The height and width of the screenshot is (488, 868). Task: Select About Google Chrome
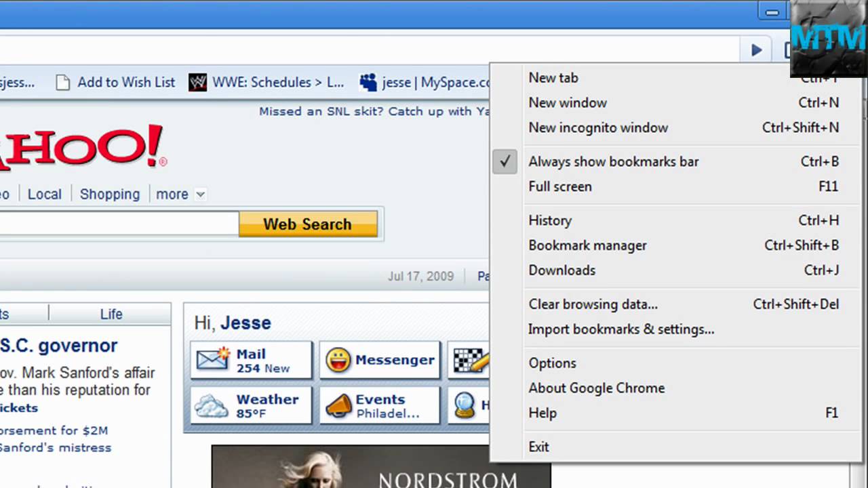pyautogui.click(x=684, y=388)
